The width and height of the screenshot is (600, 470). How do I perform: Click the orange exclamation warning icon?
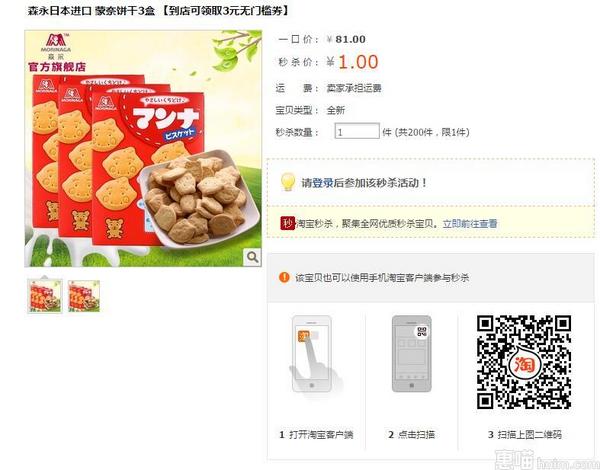coord(284,277)
